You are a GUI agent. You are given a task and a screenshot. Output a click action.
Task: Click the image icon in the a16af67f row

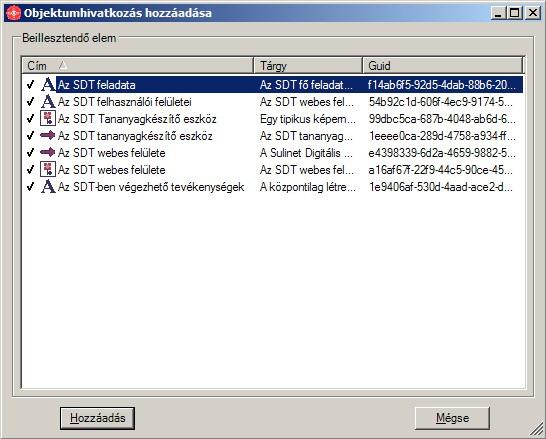click(x=48, y=170)
